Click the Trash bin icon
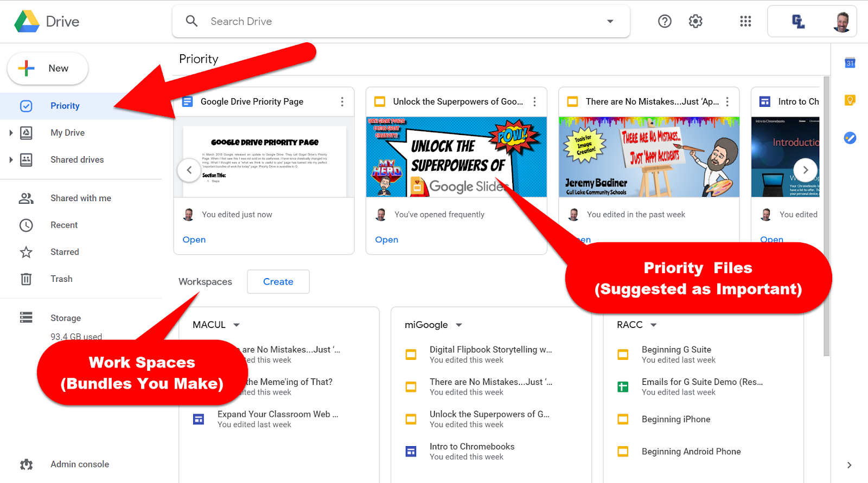The height and width of the screenshot is (483, 868). [26, 279]
